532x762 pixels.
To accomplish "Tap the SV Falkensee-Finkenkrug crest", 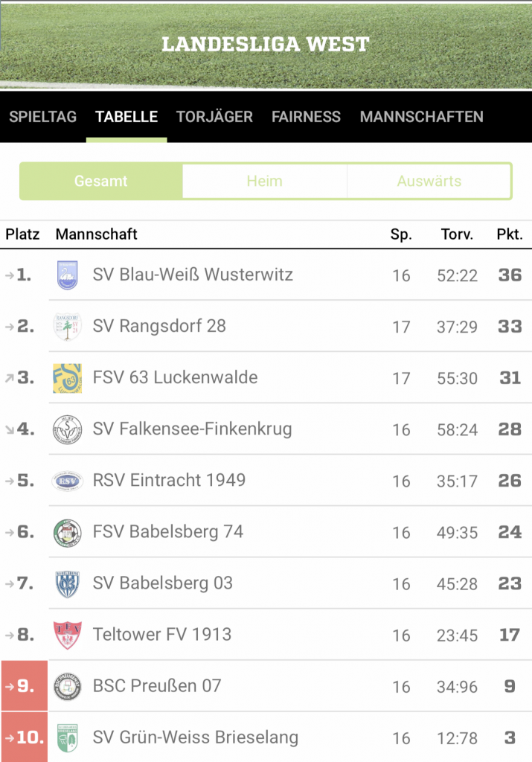I will pos(67,429).
